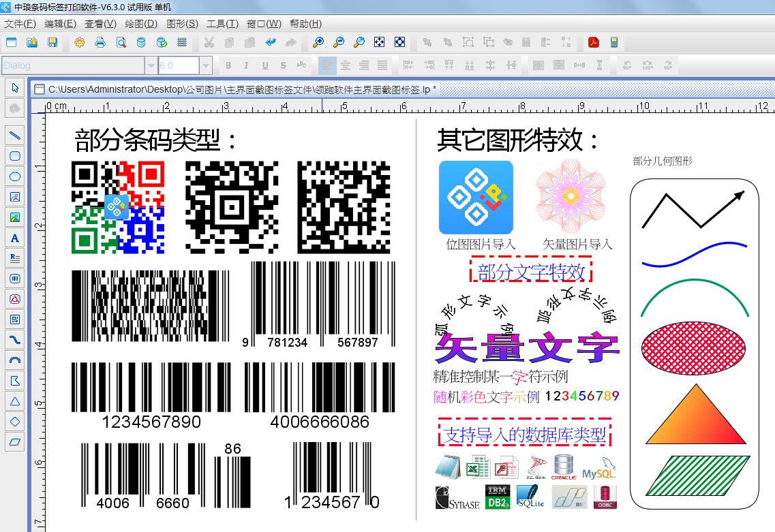This screenshot has height=532, width=775.
Task: Select the triangle drawing tool
Action: coord(14,401)
